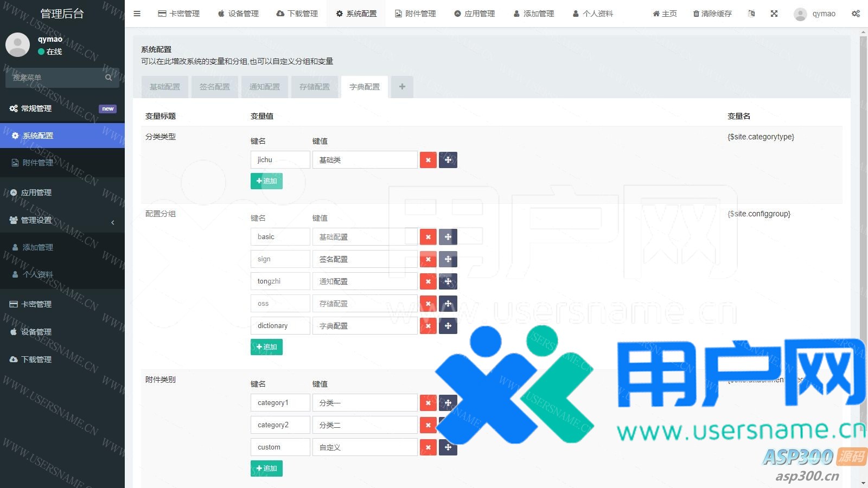The width and height of the screenshot is (868, 488).
Task: Edit the jichu key name field
Action: 280,160
